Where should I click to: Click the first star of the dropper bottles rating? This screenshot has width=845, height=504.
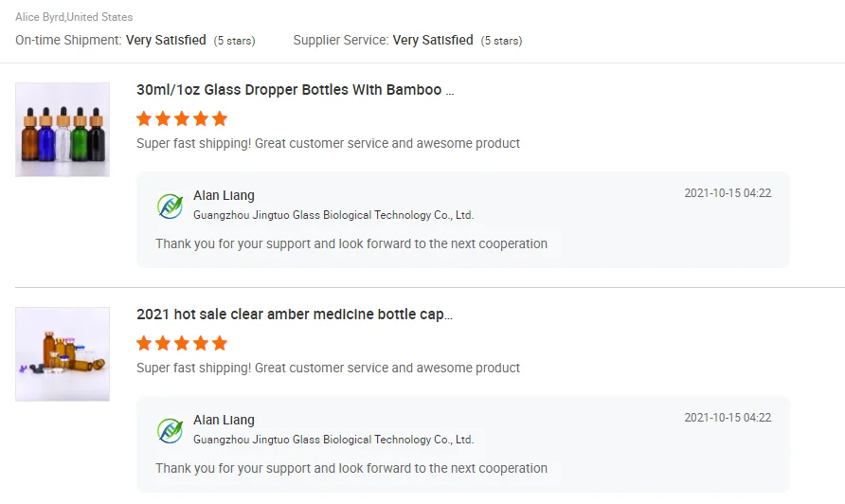(x=144, y=118)
